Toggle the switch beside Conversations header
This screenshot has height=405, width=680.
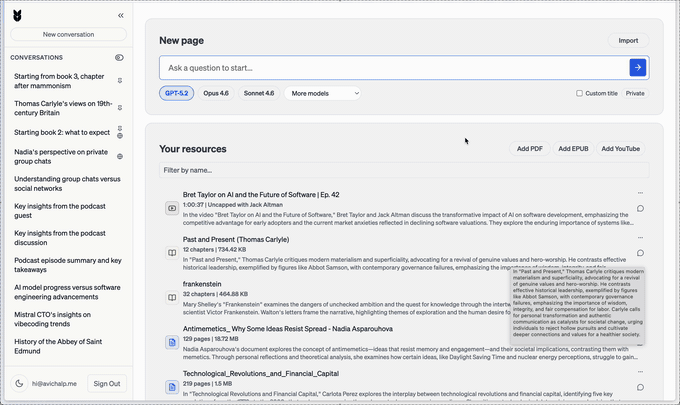click(120, 58)
